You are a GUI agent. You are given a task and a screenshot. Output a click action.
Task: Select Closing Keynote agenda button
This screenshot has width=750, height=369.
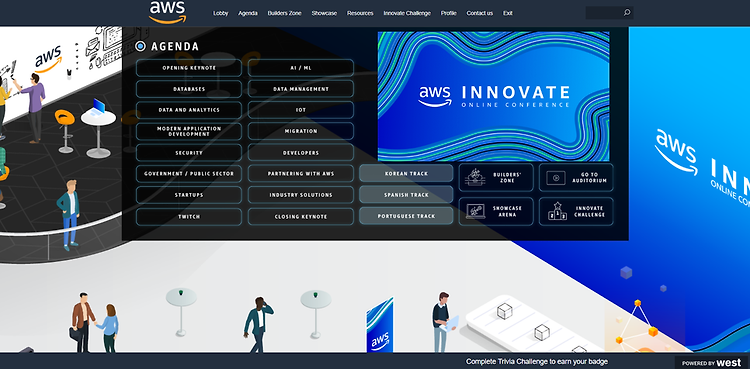(301, 217)
